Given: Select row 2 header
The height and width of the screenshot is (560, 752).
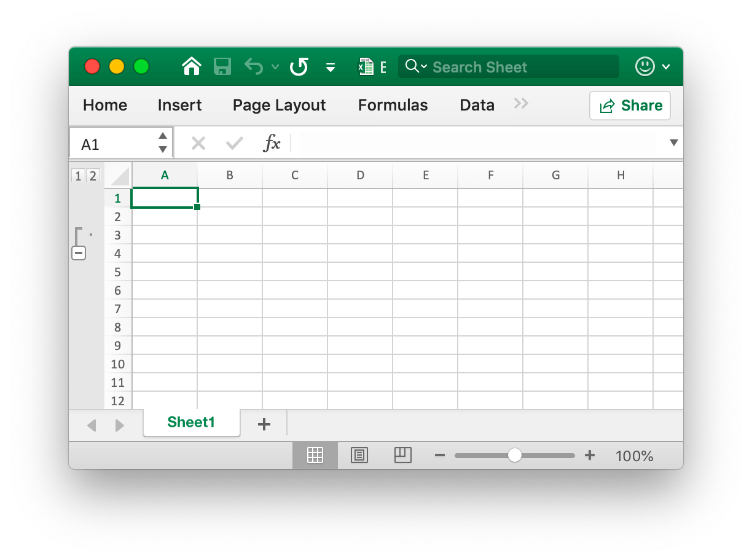Looking at the screenshot, I should pos(118,217).
